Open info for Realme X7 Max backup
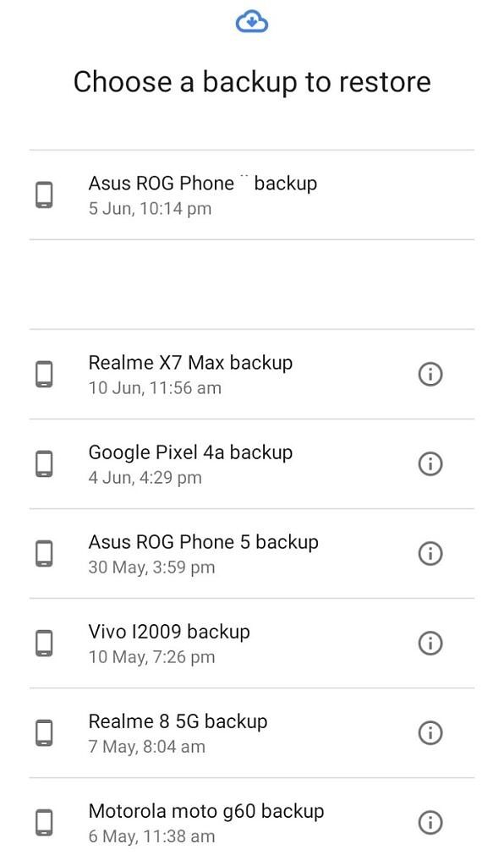 [430, 374]
